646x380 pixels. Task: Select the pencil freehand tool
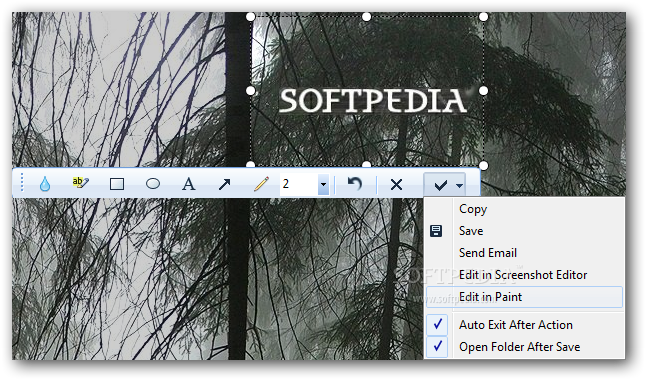tap(261, 184)
